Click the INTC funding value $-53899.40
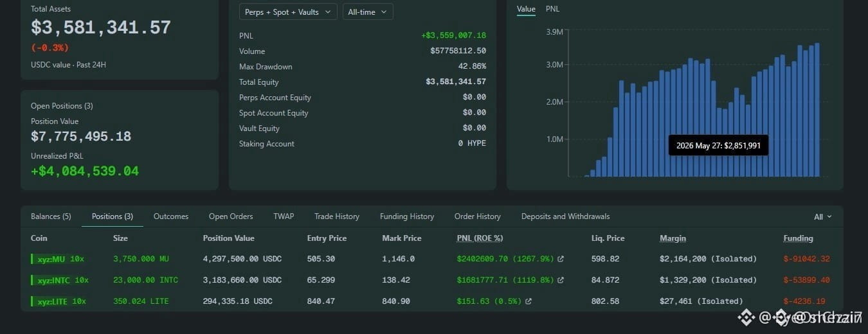The width and height of the screenshot is (868, 334). (x=806, y=280)
